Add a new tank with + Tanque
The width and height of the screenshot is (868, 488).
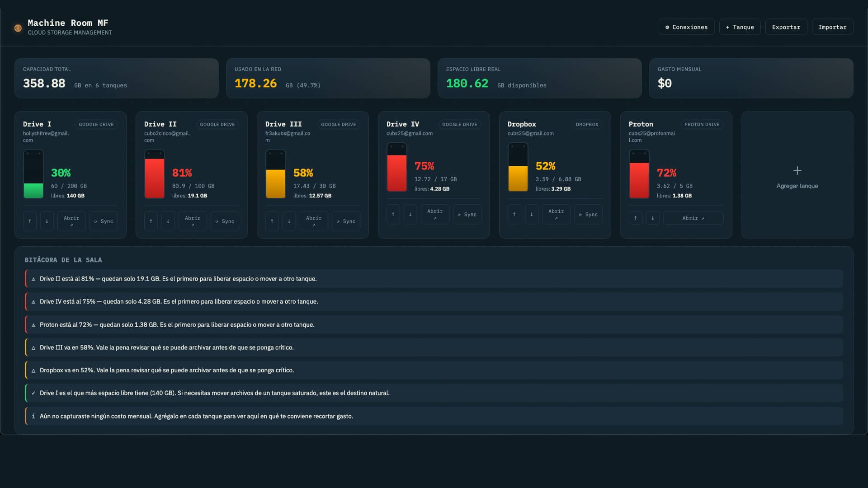tap(740, 27)
